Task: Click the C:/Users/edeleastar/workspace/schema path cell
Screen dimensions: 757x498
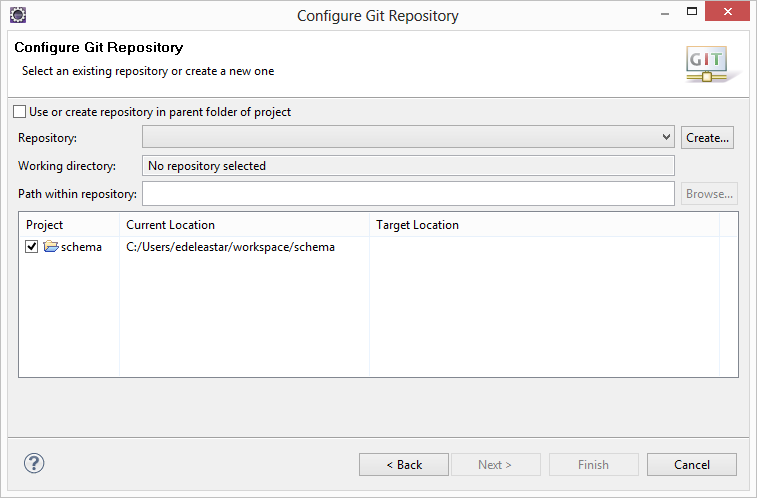Action: click(230, 247)
